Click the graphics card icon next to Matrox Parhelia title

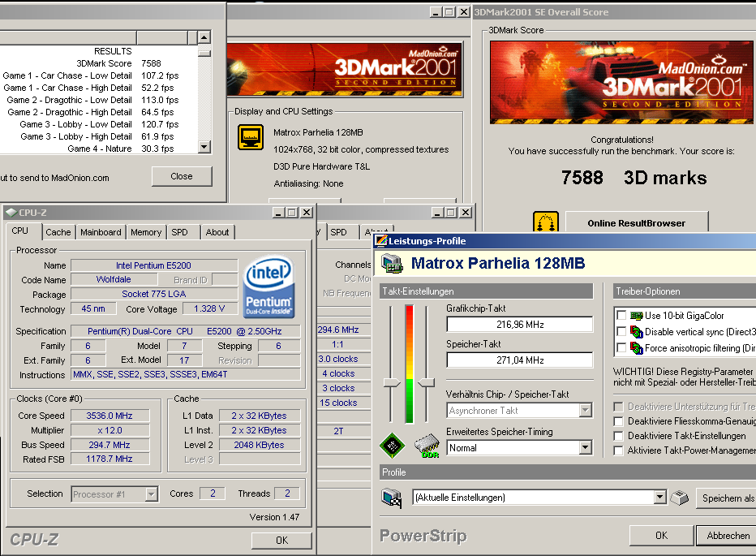click(x=392, y=264)
